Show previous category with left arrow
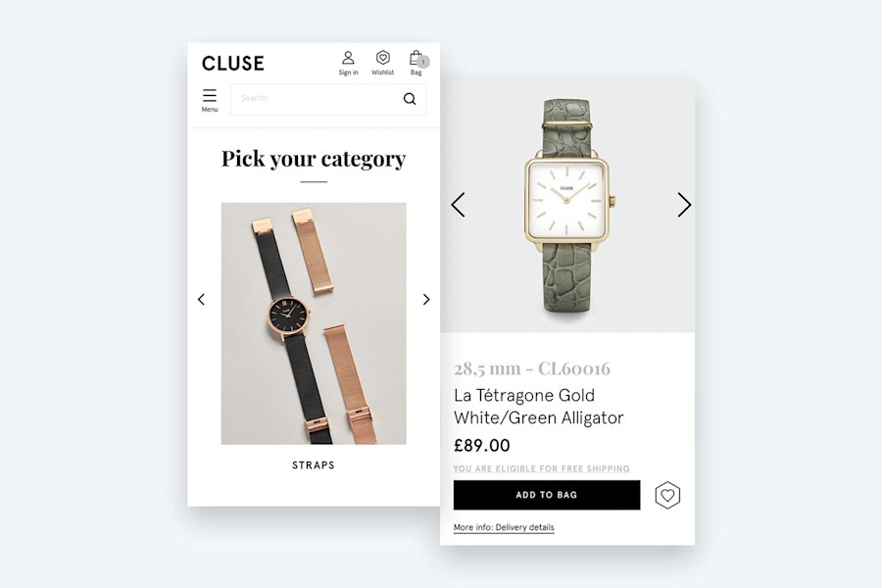Screen dimensions: 882x588 pyautogui.click(x=201, y=299)
